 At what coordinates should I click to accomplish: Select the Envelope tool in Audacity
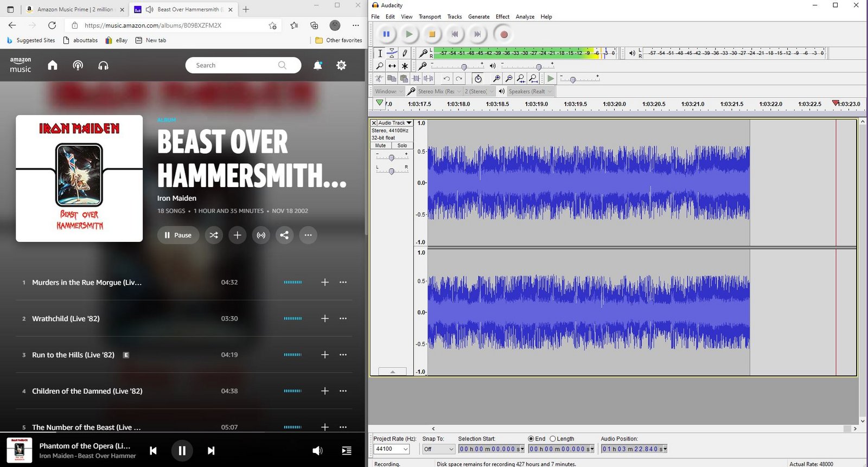[392, 53]
